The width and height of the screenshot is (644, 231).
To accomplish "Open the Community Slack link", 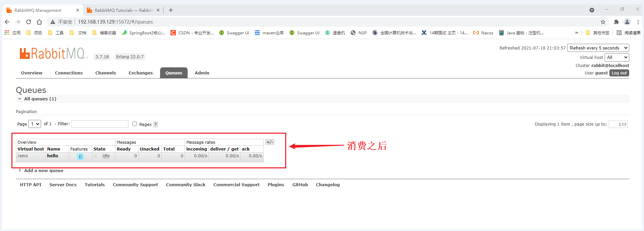I will (x=186, y=185).
